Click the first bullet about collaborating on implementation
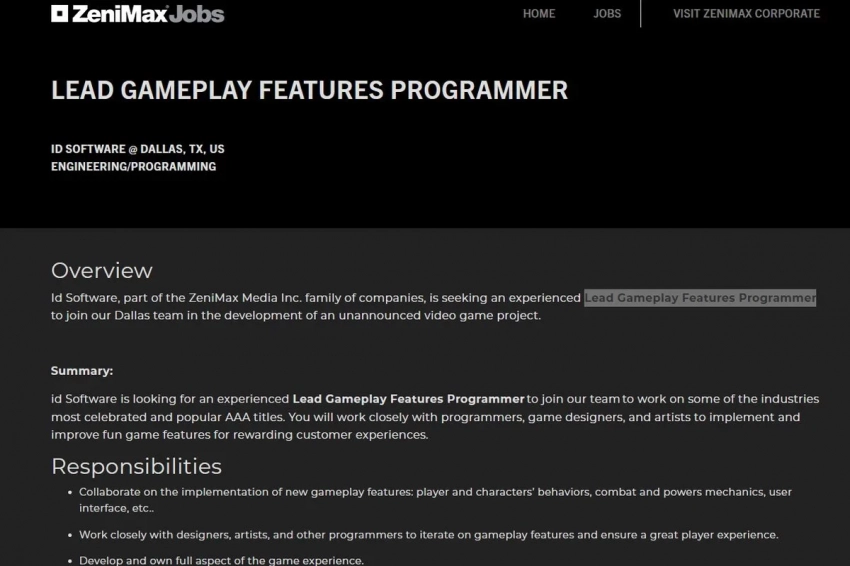 (435, 492)
